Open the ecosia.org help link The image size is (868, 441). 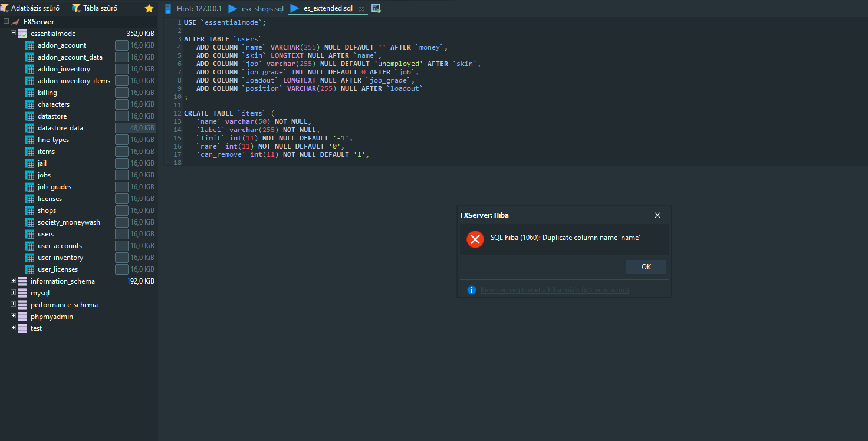(554, 289)
